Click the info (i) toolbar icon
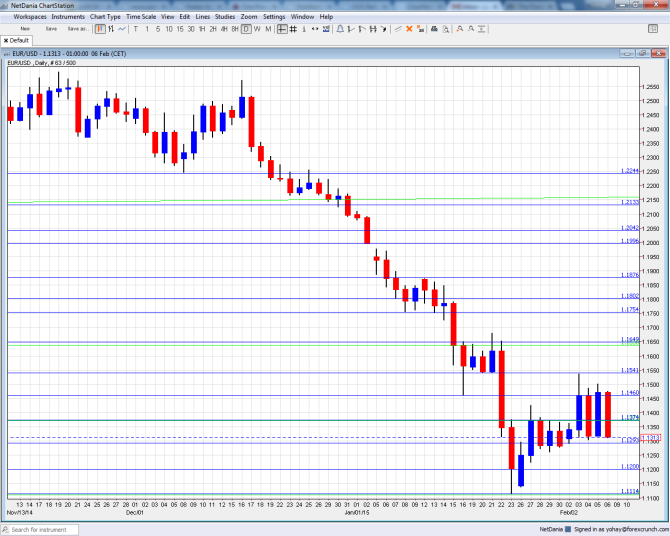This screenshot has height=536, width=670. [303, 29]
